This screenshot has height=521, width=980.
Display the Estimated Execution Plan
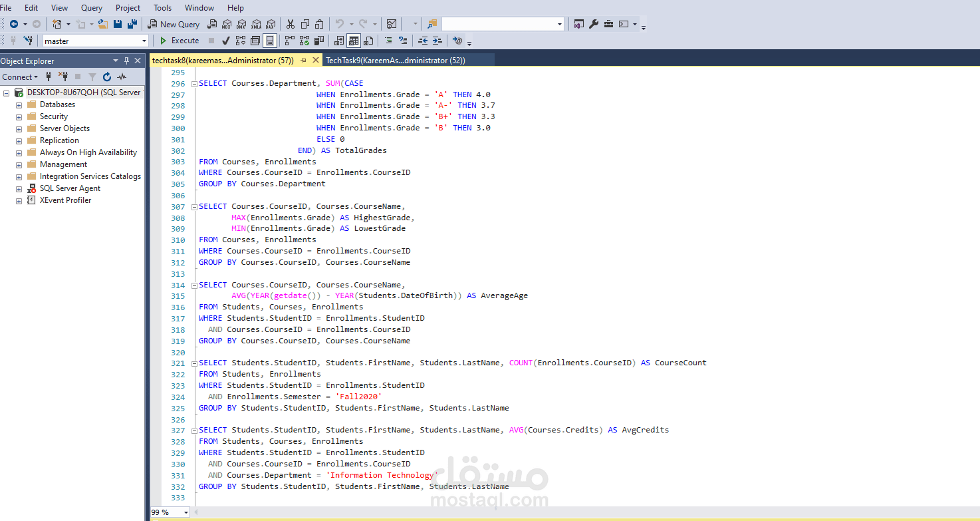coord(240,41)
